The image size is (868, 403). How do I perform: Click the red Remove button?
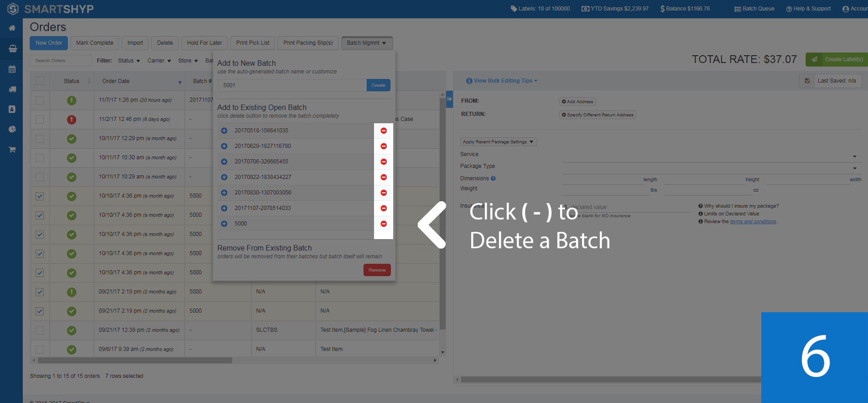[x=377, y=270]
